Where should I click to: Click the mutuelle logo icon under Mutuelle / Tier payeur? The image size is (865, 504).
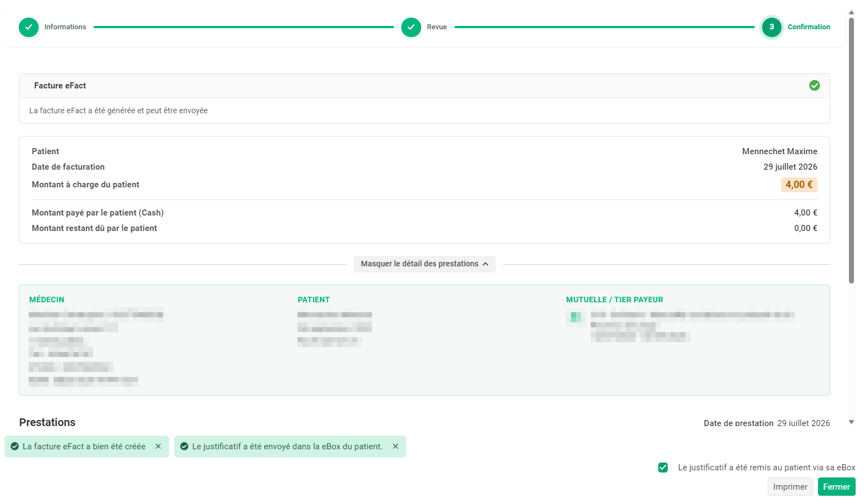(x=575, y=317)
